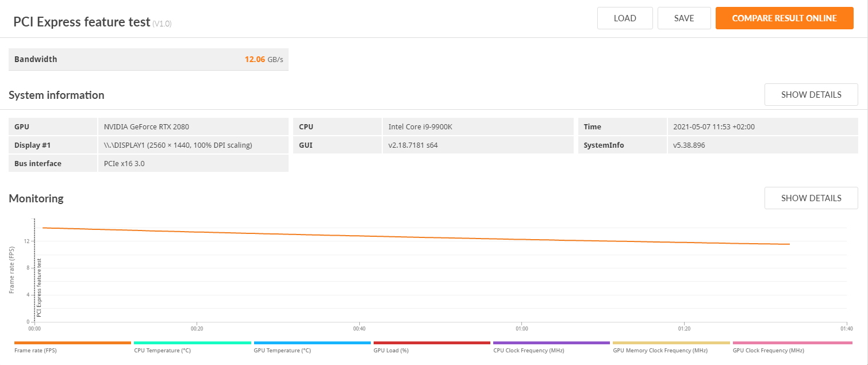Click the SystemInfo version v5.38.896

tap(689, 145)
